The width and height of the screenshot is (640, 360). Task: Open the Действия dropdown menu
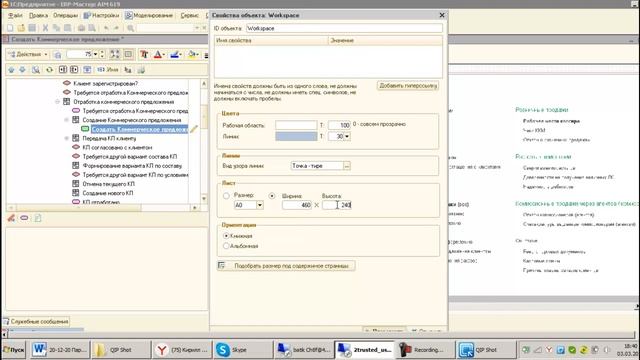(x=28, y=54)
